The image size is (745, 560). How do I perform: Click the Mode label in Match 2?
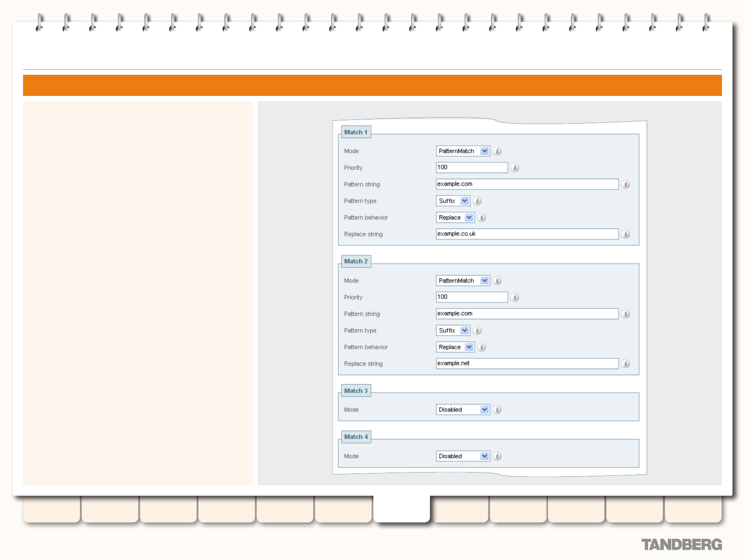tap(351, 281)
